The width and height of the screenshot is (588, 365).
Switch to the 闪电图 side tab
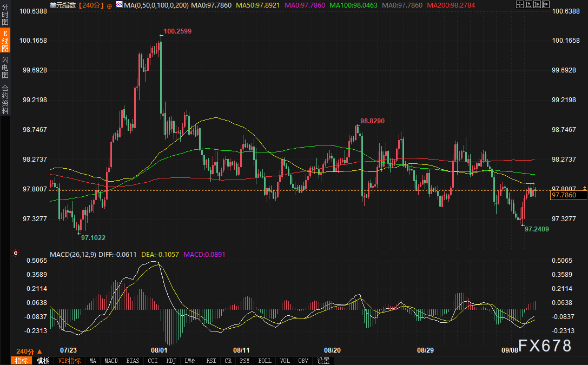pyautogui.click(x=5, y=67)
